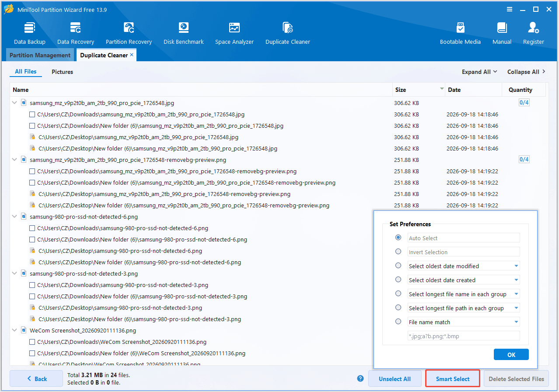Open the Select oldest date modified dropdown
The width and height of the screenshot is (559, 392).
tap(464, 266)
